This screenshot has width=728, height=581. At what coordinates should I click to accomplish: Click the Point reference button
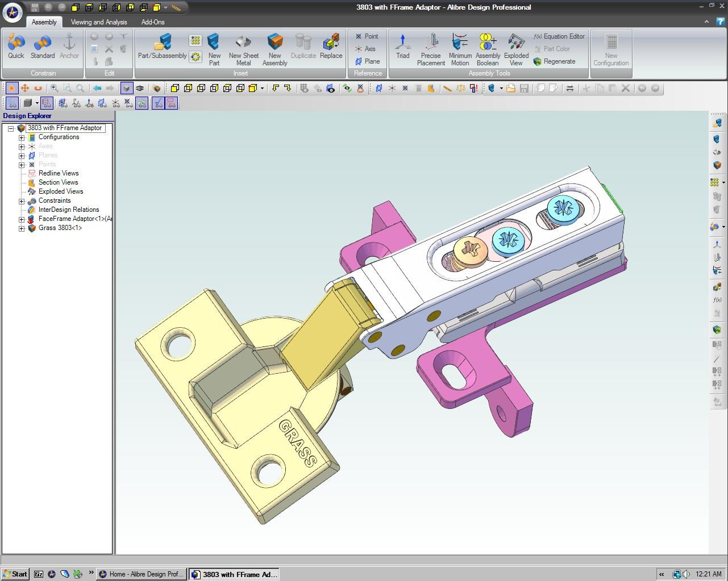pyautogui.click(x=367, y=36)
